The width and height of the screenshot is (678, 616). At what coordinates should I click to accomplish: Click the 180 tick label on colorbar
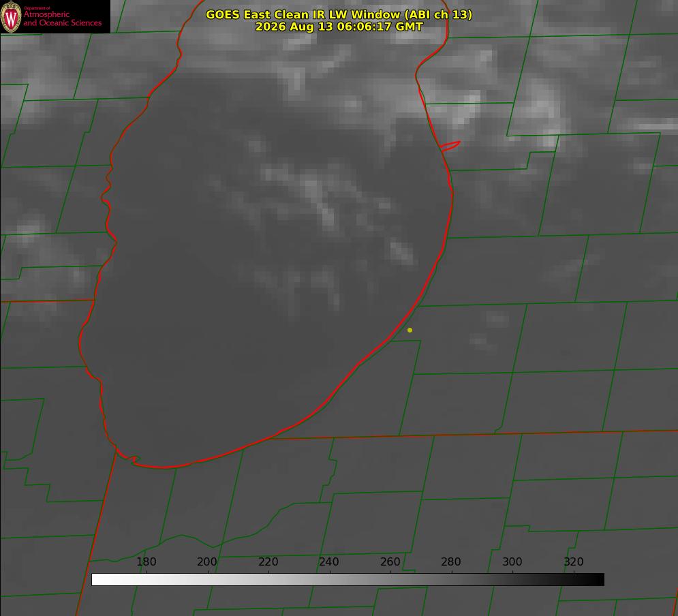click(146, 561)
